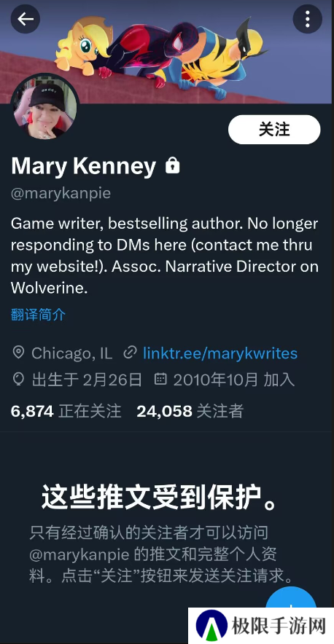Open Mary Kenney's profile avatar photo
Viewport: 334px width, 644px height.
pos(44,107)
